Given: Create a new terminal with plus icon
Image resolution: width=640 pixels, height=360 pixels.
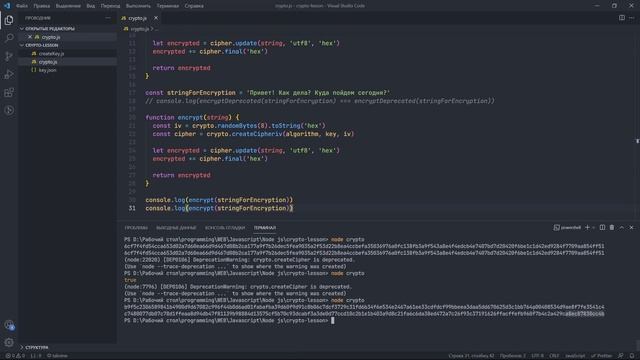Looking at the screenshot, I should pyautogui.click(x=587, y=227).
